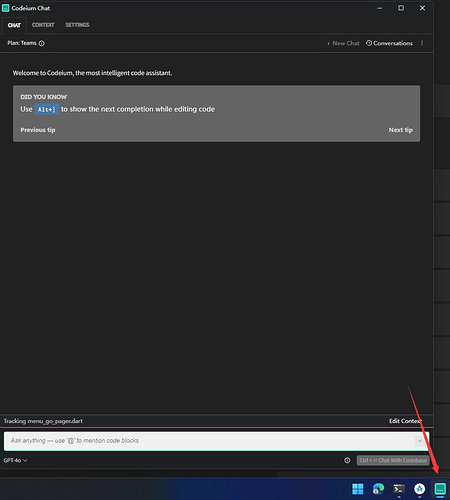Click the info icon beside Chat With Codebase
The height and width of the screenshot is (500, 450).
[347, 460]
